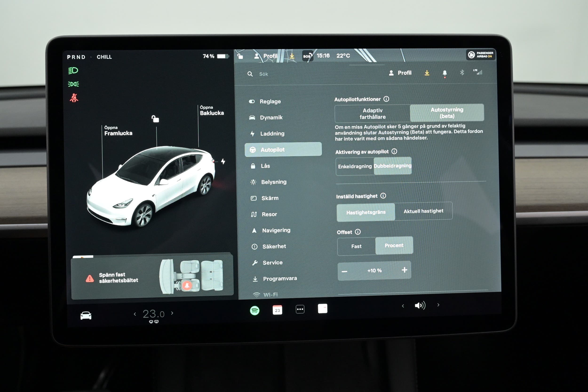Increase offset with plus button
The image size is (588, 392).
coord(404,270)
